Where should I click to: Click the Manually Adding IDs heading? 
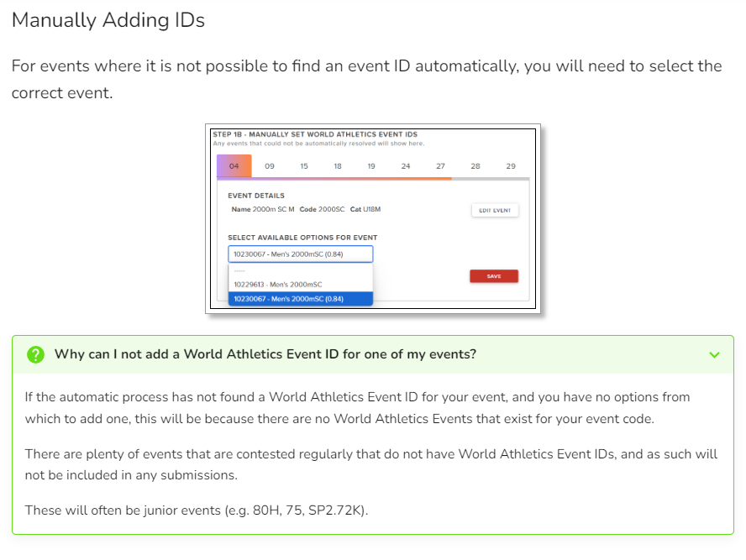click(108, 20)
